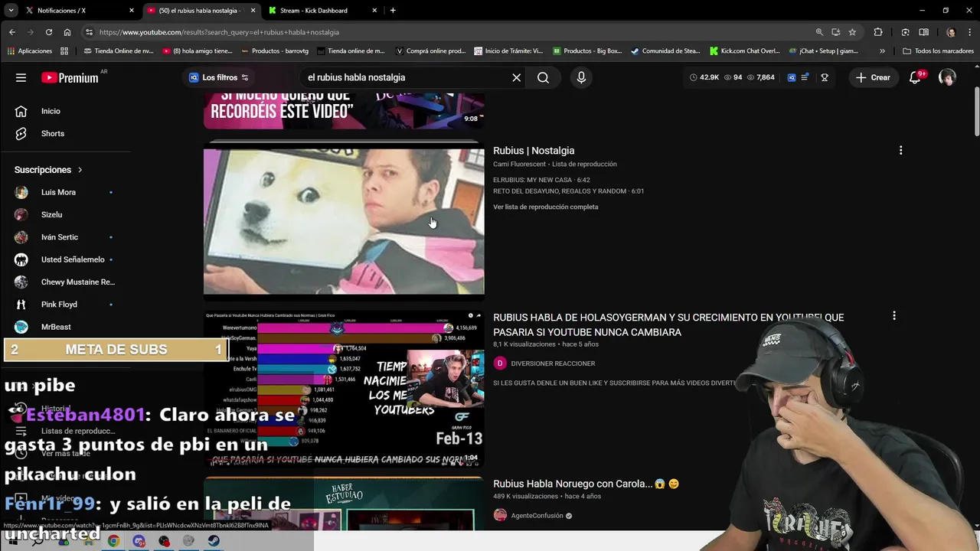Viewport: 980px width, 551px height.
Task: Open Comunidad de Stea... bookmark
Action: point(665,51)
